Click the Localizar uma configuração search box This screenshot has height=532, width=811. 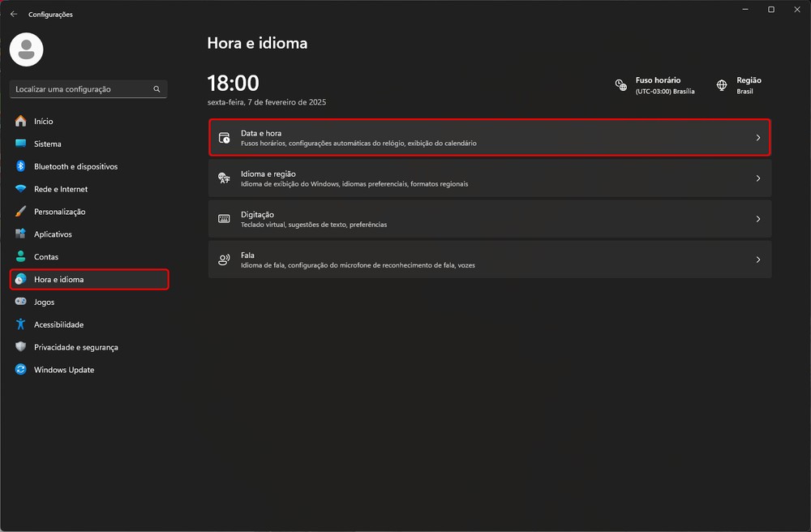(x=81, y=89)
